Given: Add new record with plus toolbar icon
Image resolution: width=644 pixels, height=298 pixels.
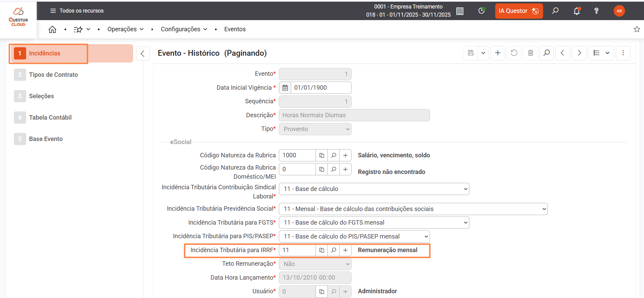Looking at the screenshot, I should 498,53.
